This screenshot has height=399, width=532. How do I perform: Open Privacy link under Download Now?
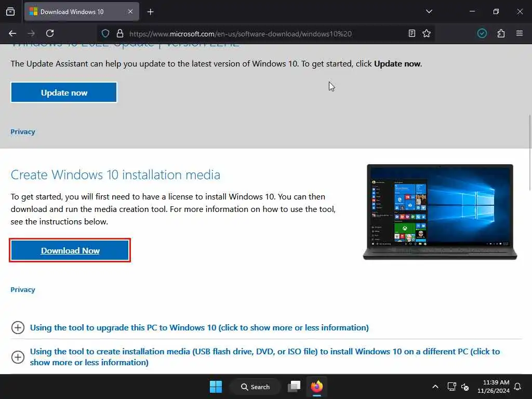[23, 289]
